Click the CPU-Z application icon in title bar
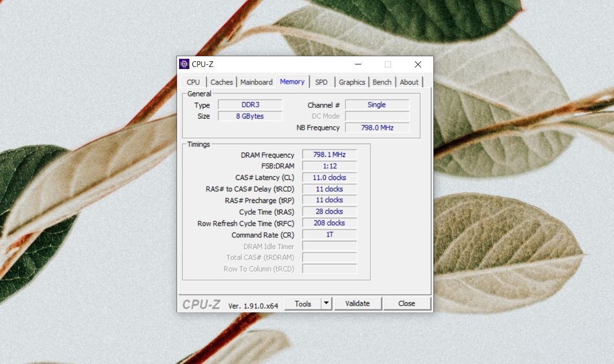The height and width of the screenshot is (364, 614). click(183, 63)
